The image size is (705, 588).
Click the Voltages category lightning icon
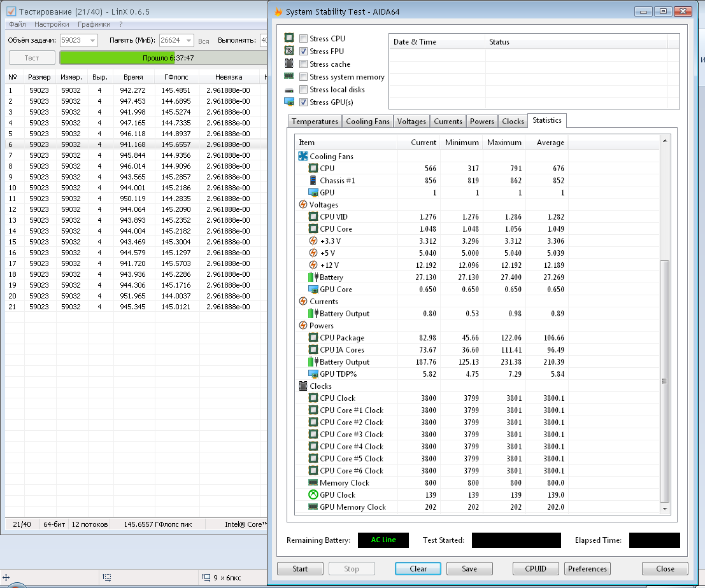tap(303, 204)
